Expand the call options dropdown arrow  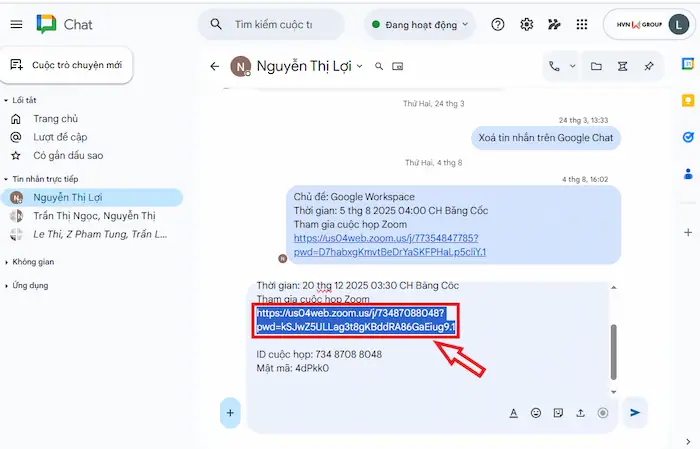click(573, 67)
